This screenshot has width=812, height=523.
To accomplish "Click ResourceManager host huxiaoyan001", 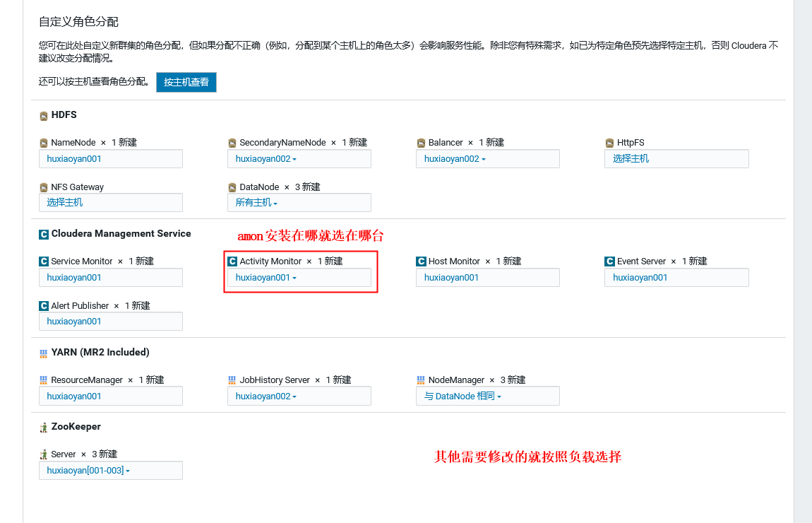I will (x=74, y=396).
